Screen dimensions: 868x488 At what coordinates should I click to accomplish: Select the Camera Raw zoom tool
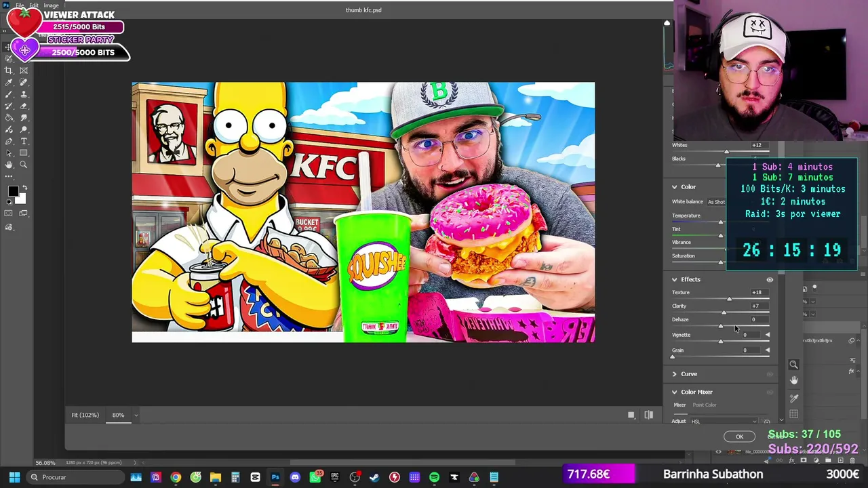pyautogui.click(x=793, y=365)
